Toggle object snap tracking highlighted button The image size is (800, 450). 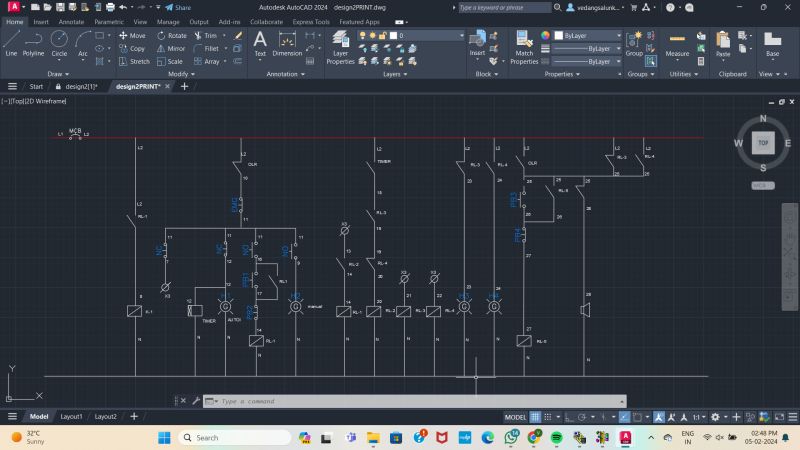tap(624, 417)
